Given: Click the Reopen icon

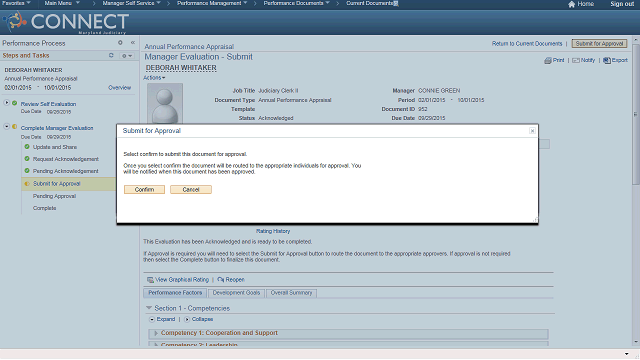Looking at the screenshot, I should click(221, 280).
